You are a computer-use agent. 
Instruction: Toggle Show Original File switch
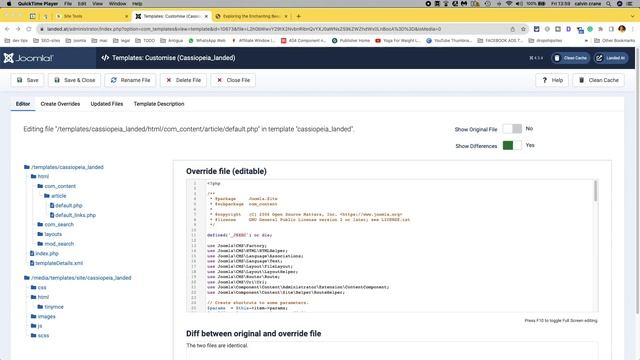coord(512,129)
